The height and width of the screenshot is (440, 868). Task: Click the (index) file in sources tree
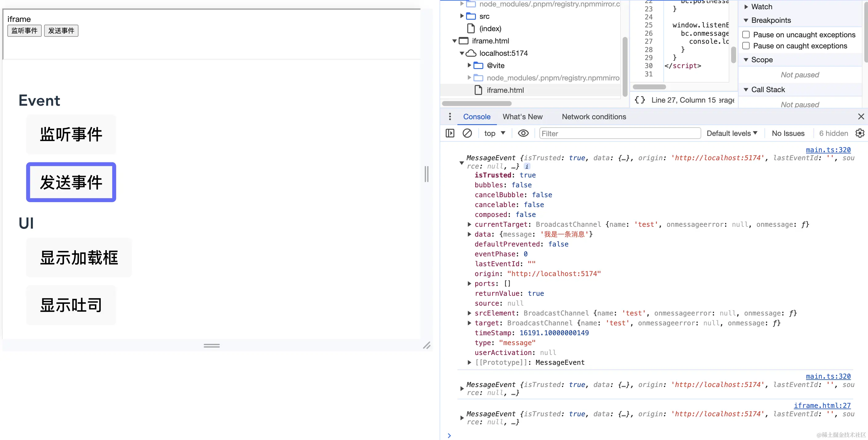(x=490, y=29)
